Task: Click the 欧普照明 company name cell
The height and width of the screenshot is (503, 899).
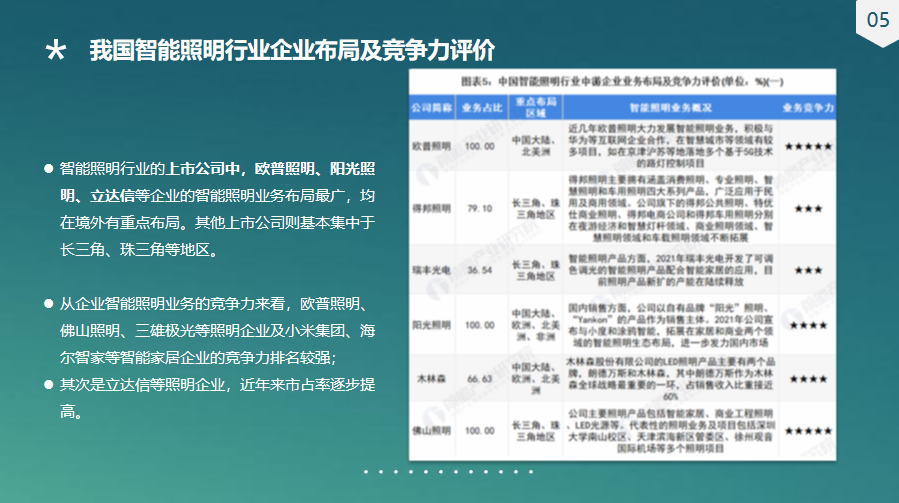Action: coord(432,146)
